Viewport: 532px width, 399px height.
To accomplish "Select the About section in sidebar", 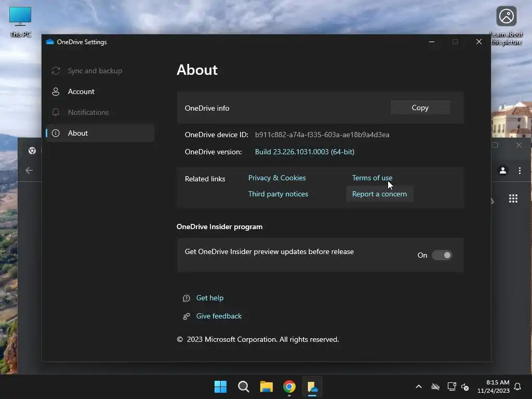I will 100,133.
